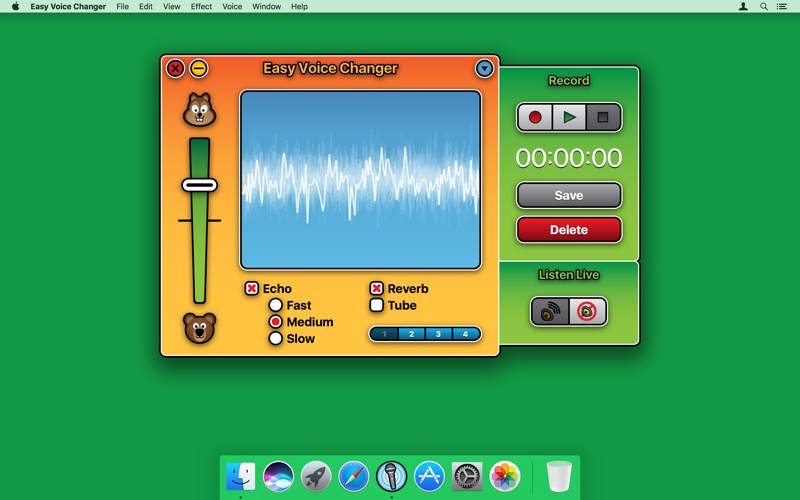Open the Edit menu
Viewport: 800px width, 500px height.
146,7
